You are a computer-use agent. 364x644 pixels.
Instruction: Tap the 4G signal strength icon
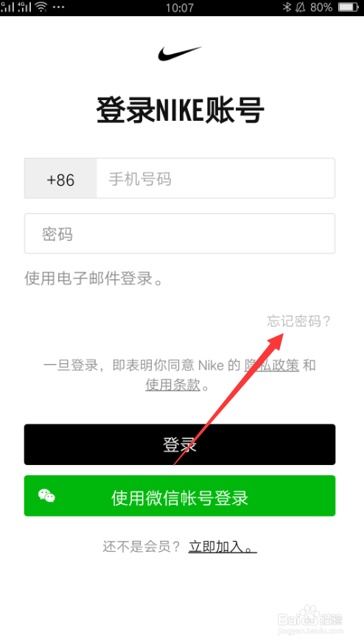(24, 7)
